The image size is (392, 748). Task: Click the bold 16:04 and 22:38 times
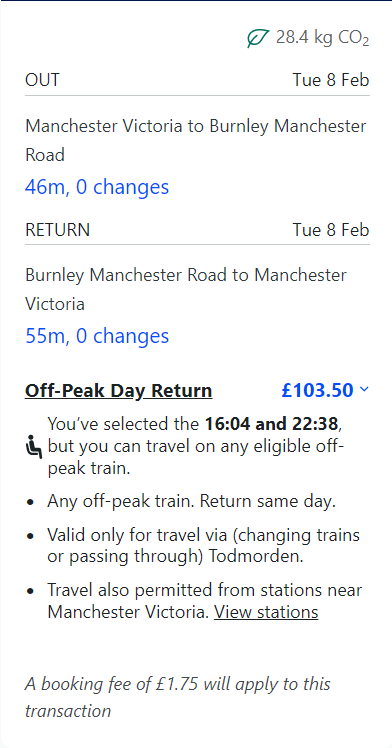[272, 424]
